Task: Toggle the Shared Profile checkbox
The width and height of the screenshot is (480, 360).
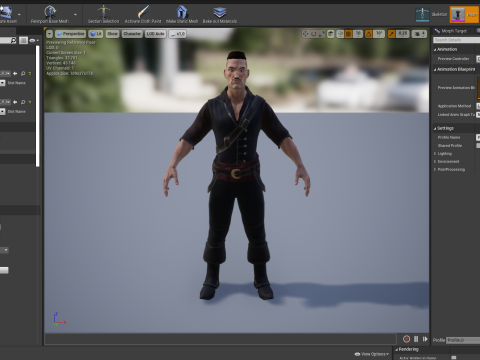Action: 478,146
